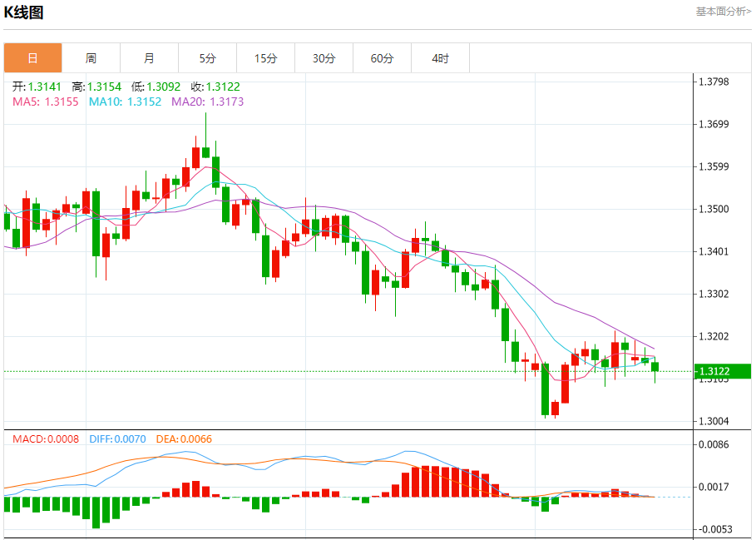Click the 1.3500 price axis label
The height and width of the screenshot is (540, 756).
click(714, 209)
